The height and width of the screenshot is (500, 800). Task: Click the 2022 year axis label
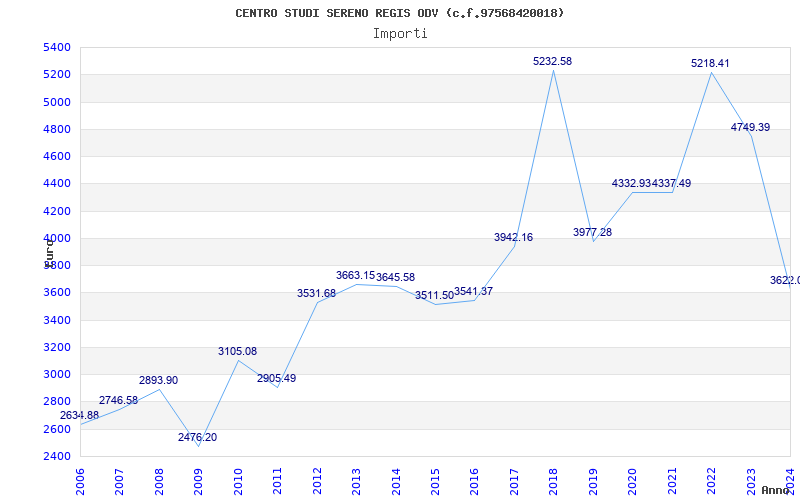[x=711, y=479]
